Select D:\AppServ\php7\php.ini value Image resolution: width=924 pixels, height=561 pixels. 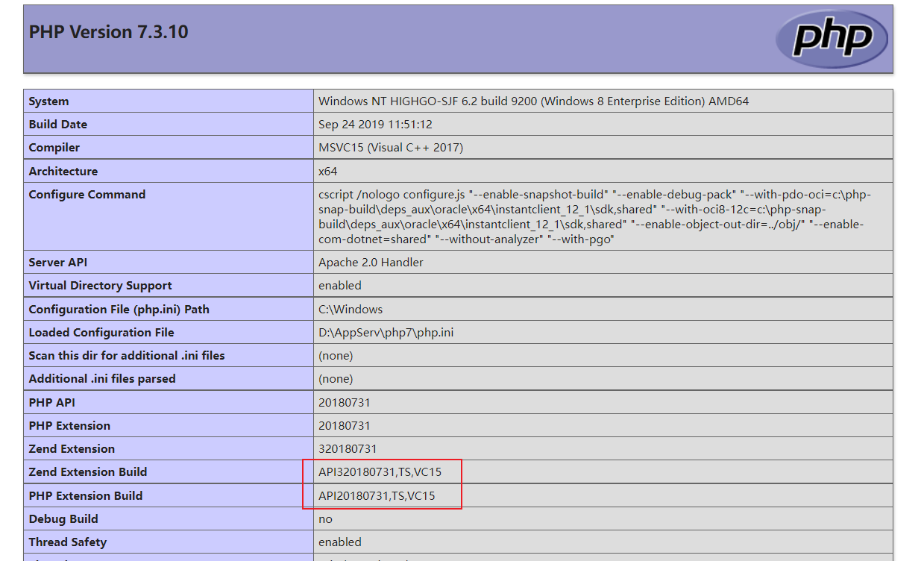[x=386, y=332]
